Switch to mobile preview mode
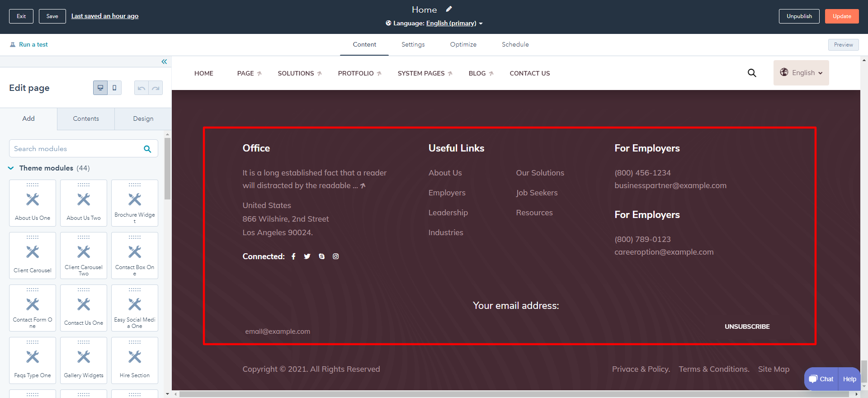 (x=114, y=88)
